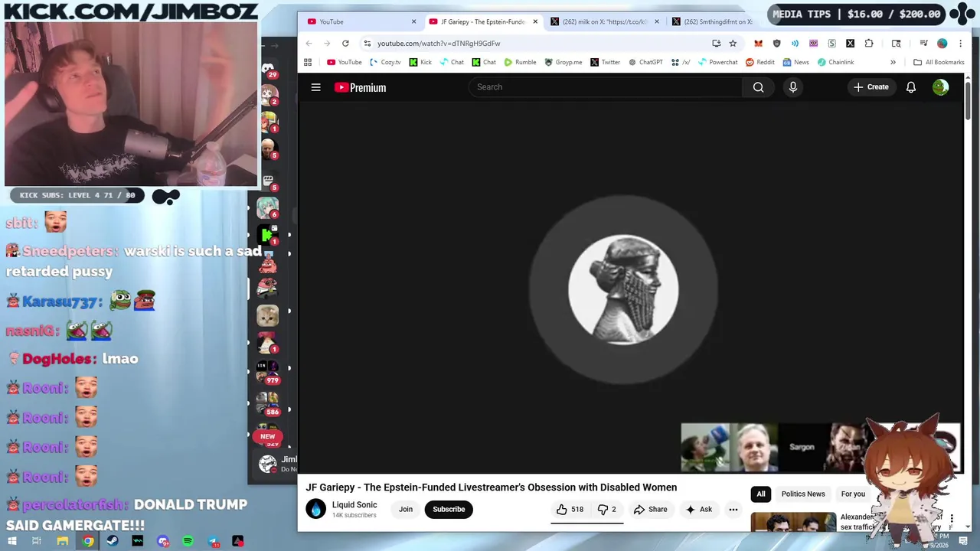
Task: Click the NEW mentions pill in Discord
Action: point(267,436)
